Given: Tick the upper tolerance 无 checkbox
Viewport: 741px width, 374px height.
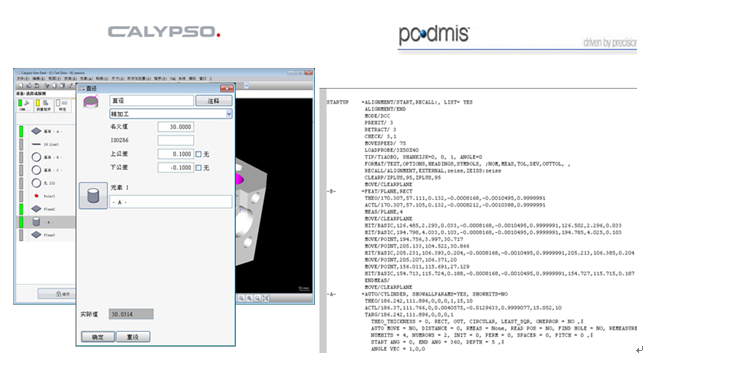Looking at the screenshot, I should coord(198,154).
